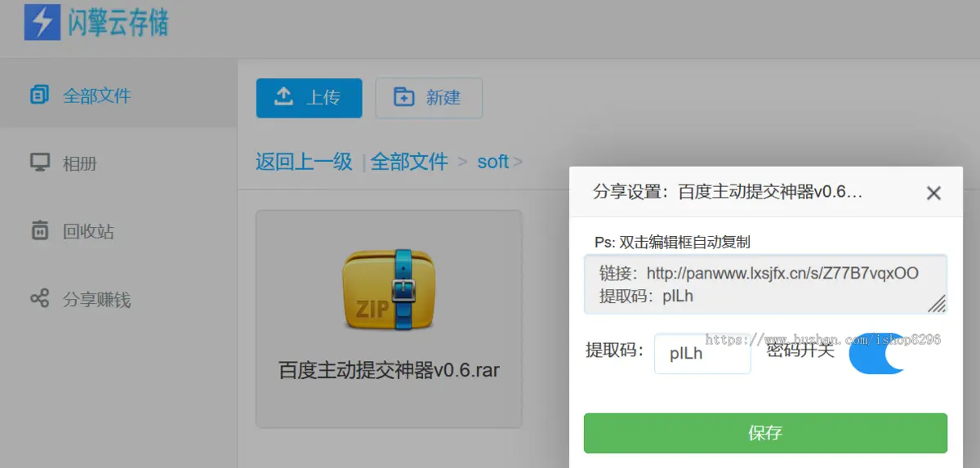
Task: Click the Ps: 双击编辑框自动复制 hint
Action: [x=672, y=242]
